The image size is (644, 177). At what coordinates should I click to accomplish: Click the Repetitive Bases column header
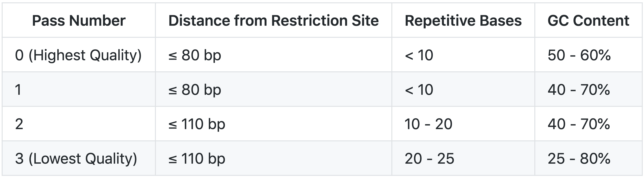pyautogui.click(x=463, y=20)
